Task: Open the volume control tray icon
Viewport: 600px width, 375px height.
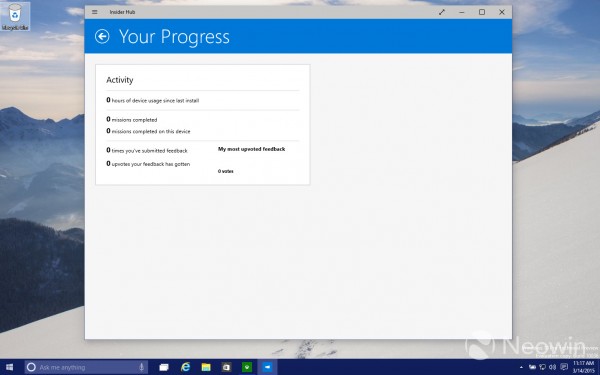Action: pyautogui.click(x=552, y=367)
